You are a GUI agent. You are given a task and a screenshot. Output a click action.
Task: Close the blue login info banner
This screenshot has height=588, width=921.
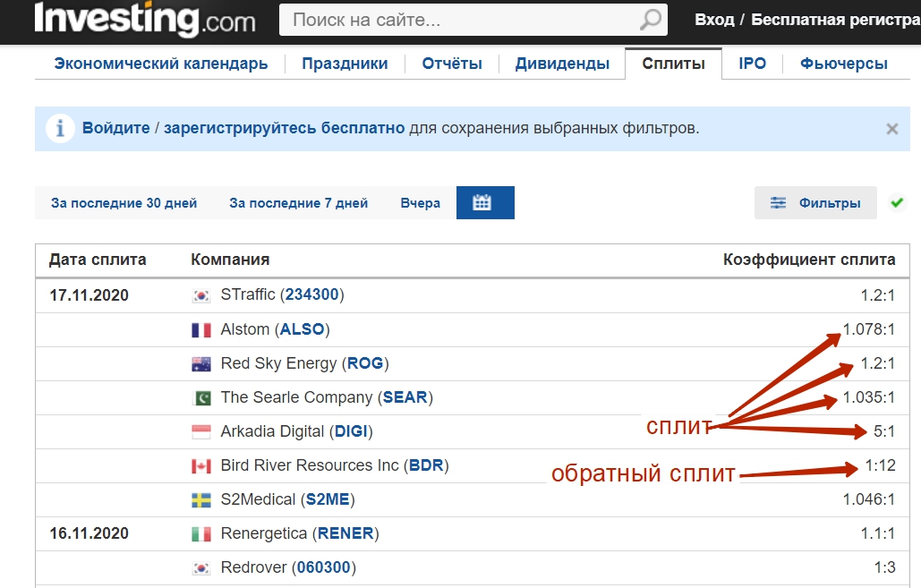[891, 129]
